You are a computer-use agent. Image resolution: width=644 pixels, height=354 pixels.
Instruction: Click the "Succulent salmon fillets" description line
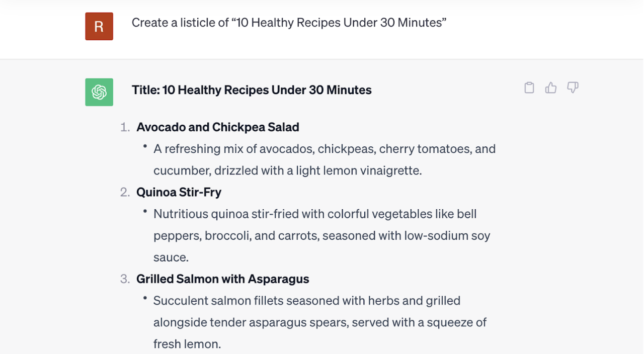(x=307, y=301)
